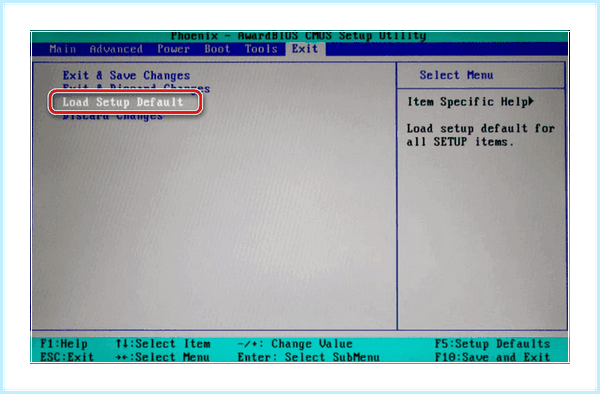Click the Select Item hint
600x394 pixels.
point(163,344)
